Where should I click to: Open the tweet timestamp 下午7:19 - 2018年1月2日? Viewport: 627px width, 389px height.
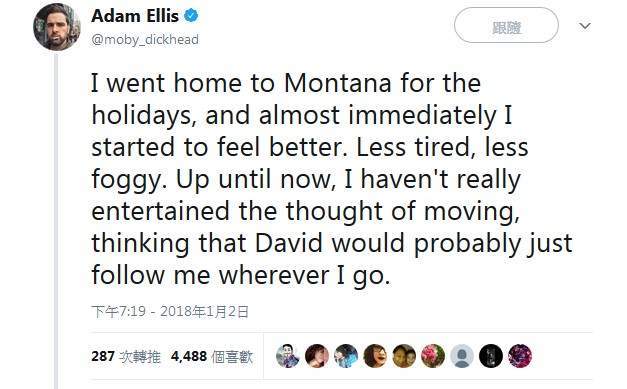(170, 311)
